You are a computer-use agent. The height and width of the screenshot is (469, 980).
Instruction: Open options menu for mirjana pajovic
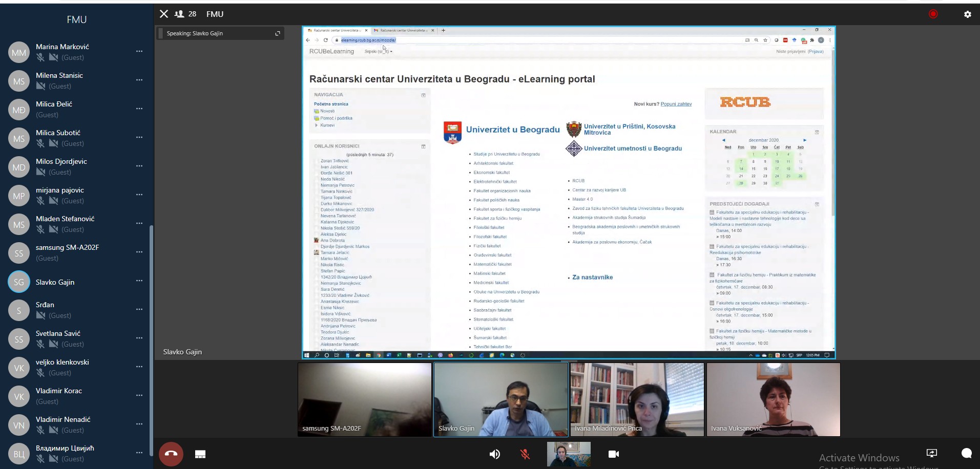[x=139, y=195]
